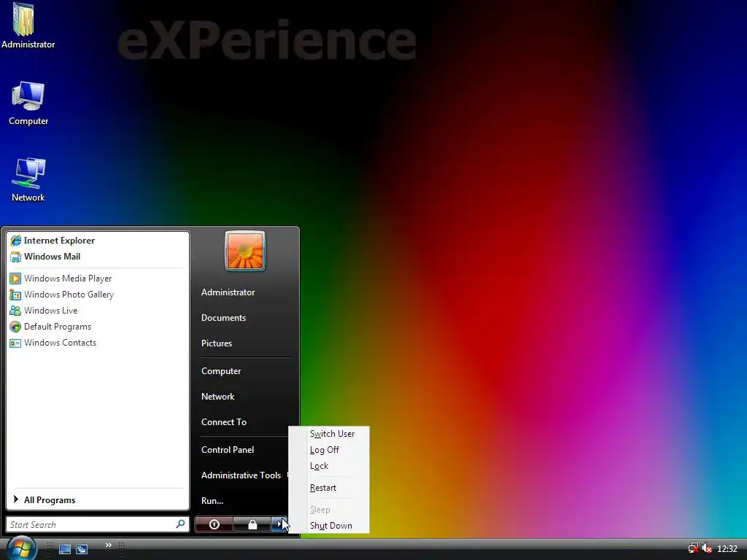Click the 12:32 clock in taskbar
Image resolution: width=747 pixels, height=560 pixels.
click(x=727, y=549)
